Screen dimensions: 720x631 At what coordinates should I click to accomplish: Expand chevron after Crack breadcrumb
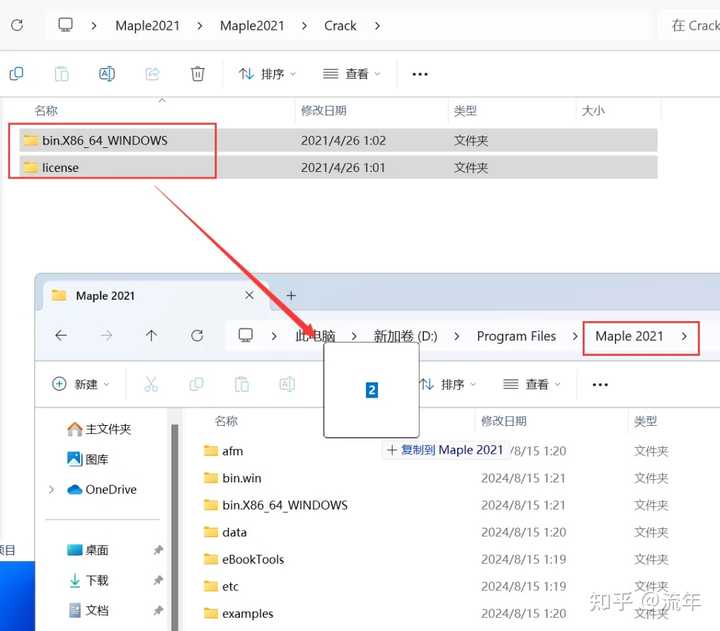(377, 26)
